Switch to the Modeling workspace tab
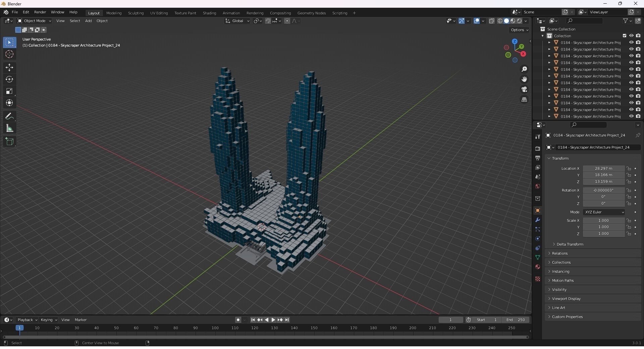The image size is (644, 349). (114, 13)
